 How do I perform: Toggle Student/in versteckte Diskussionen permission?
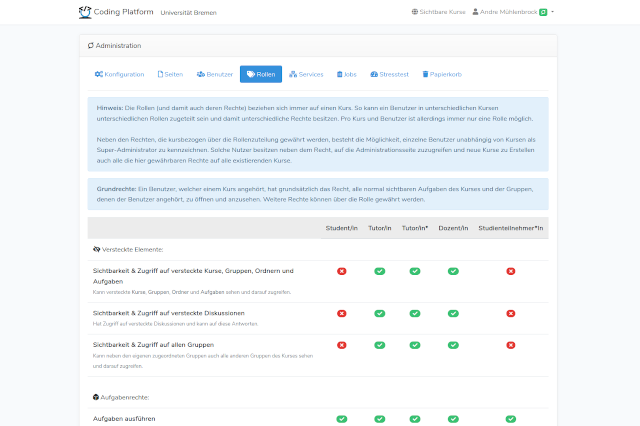[342, 313]
